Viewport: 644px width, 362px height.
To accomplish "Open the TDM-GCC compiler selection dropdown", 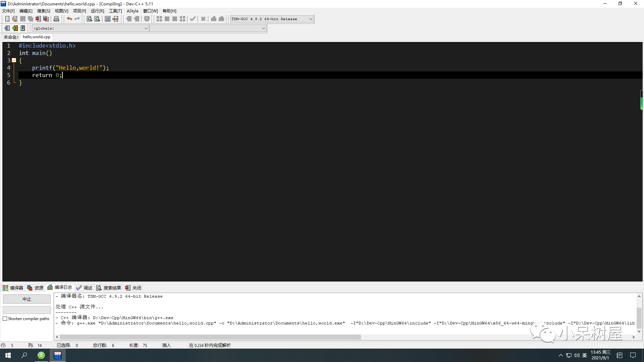I will click(x=311, y=19).
